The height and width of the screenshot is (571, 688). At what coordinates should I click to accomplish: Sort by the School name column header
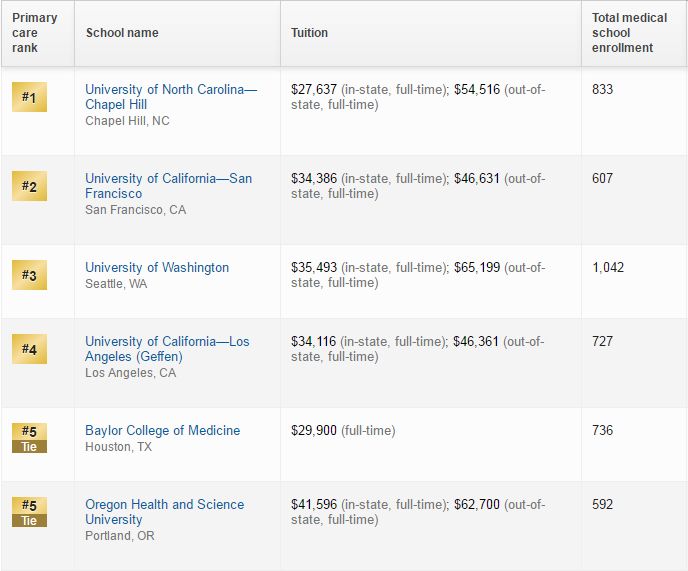pyautogui.click(x=122, y=33)
